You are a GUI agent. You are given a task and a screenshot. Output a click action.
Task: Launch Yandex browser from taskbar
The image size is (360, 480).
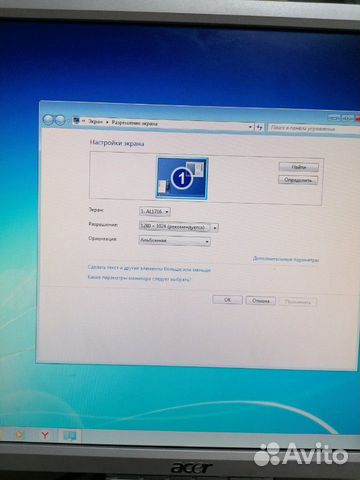point(45,435)
